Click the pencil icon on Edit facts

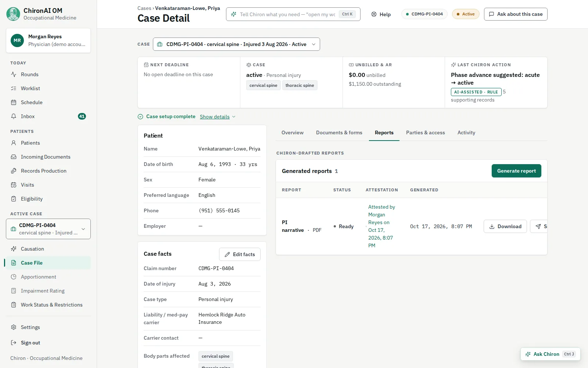coord(227,254)
